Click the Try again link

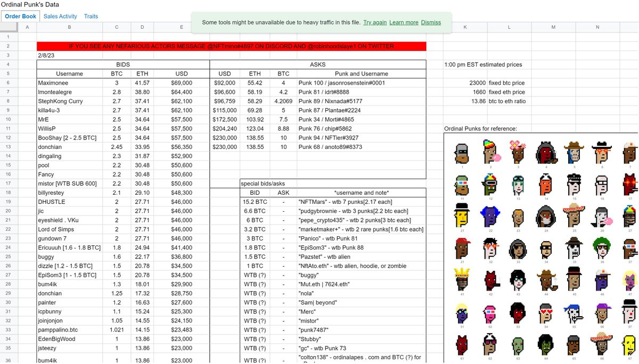375,22
